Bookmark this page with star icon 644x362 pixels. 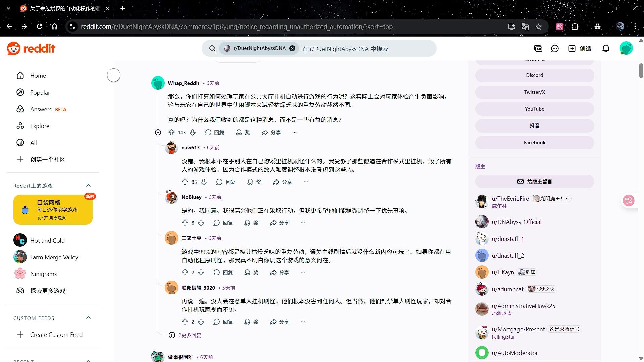[x=539, y=27]
